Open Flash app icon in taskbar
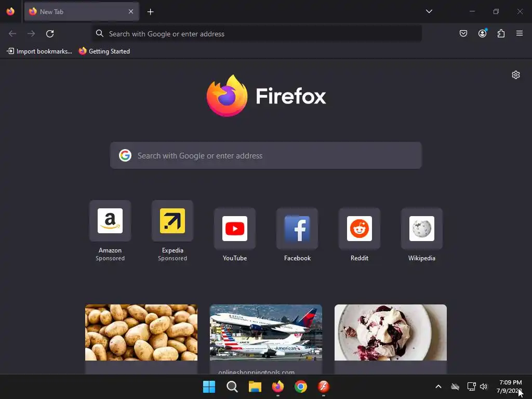The height and width of the screenshot is (399, 532). click(x=323, y=387)
